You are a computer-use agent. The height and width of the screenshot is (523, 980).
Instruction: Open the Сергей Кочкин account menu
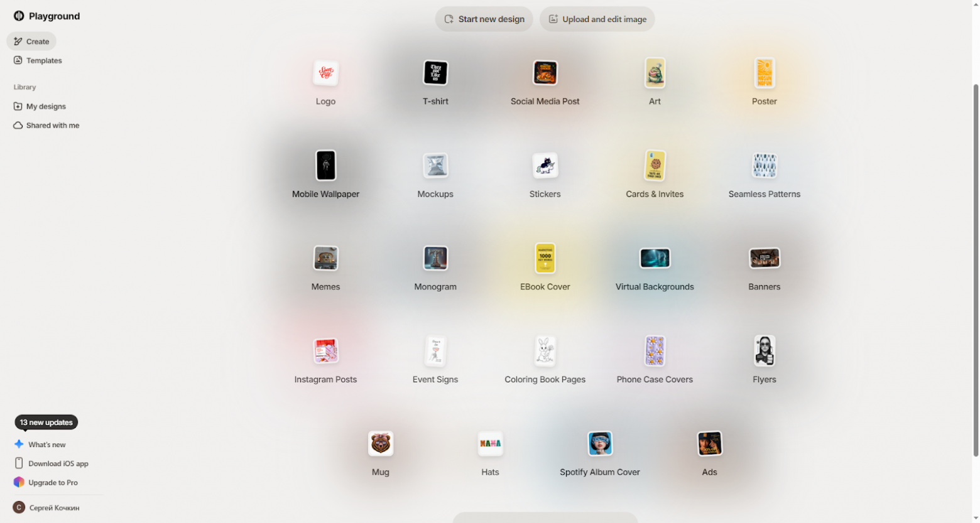pyautogui.click(x=46, y=507)
